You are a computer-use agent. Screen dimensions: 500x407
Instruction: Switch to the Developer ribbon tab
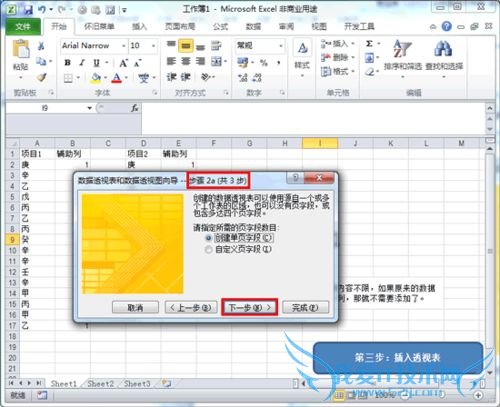pos(359,27)
